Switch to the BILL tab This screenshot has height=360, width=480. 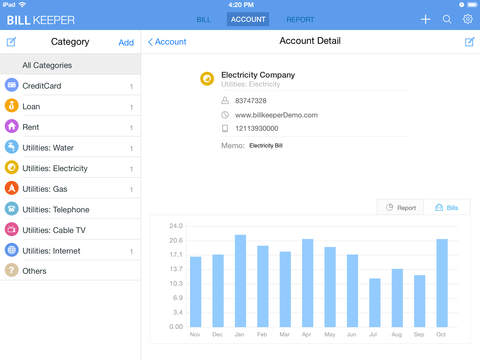(203, 20)
